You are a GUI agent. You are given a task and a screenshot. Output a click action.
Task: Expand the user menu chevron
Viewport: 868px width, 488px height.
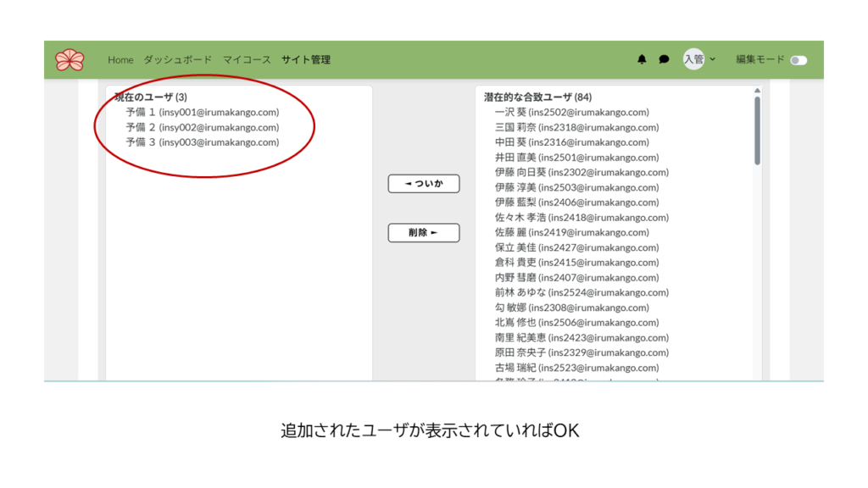point(713,59)
